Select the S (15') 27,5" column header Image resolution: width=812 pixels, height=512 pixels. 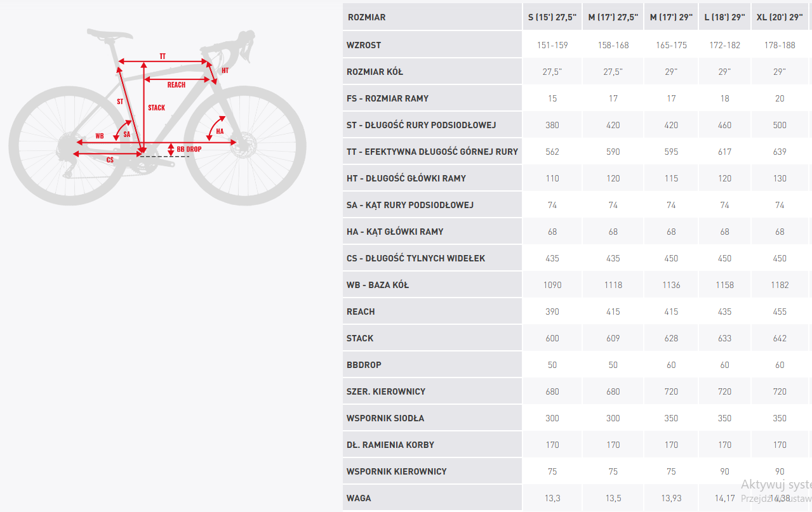pos(552,17)
